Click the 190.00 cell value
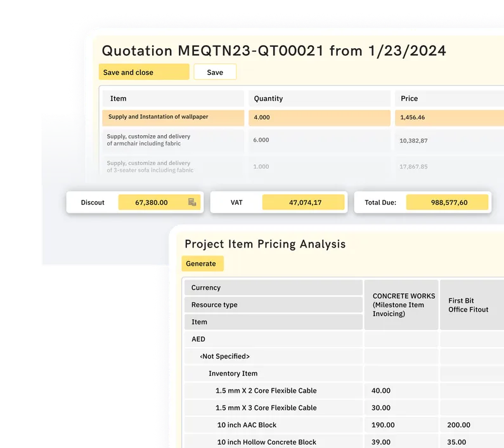504x448 pixels. [383, 425]
